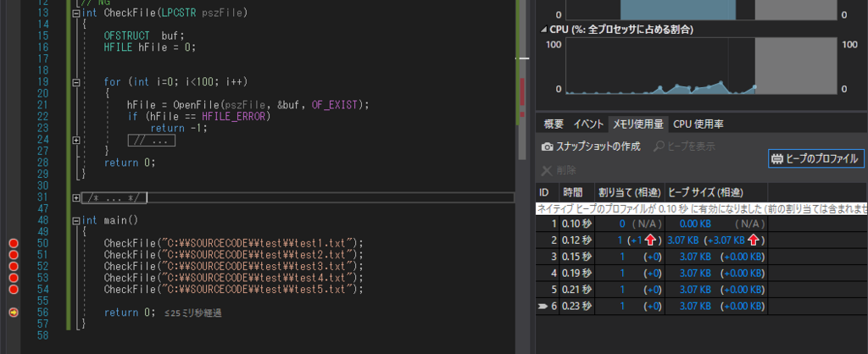Click the ≤25ミリ秒経過 elapsed-time hint
The width and height of the screenshot is (868, 354).
click(193, 313)
